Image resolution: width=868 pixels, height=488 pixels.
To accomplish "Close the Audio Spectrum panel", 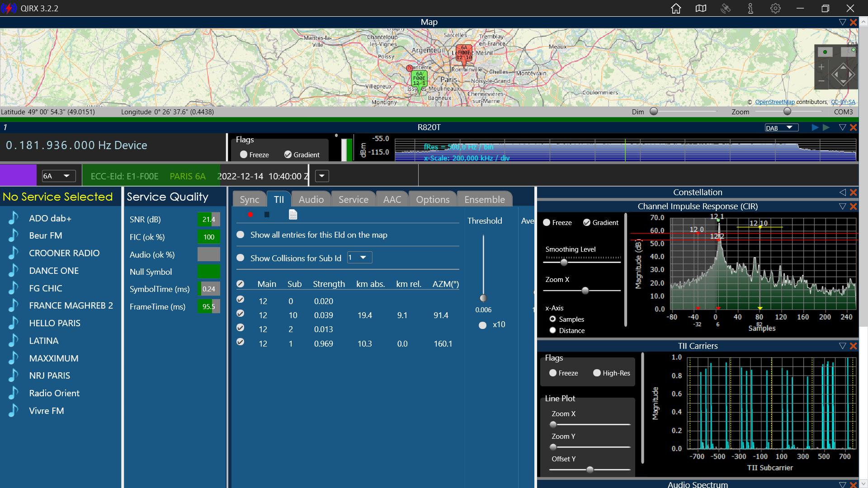I will coord(854,484).
